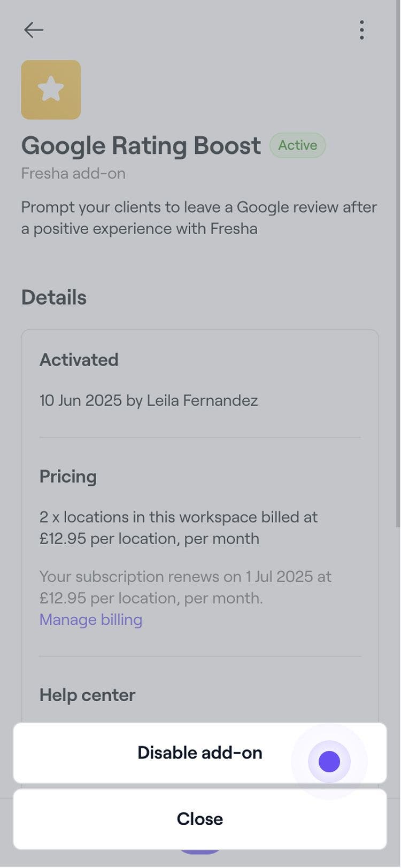Click the page scrollbar on the right edge
The width and height of the screenshot is (401, 868).
click(397, 267)
